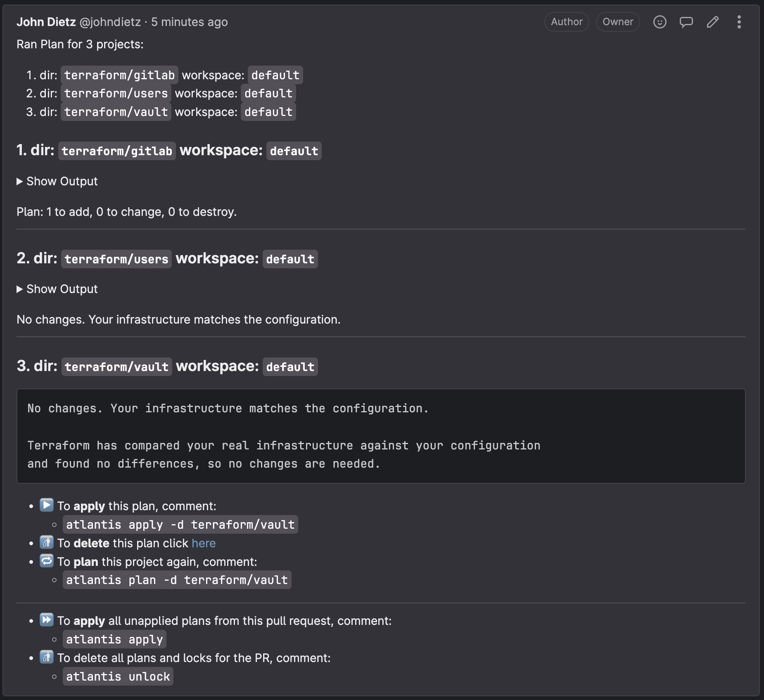Expand Show Output under terraform/gitlab
This screenshot has height=700, width=764.
(57, 181)
